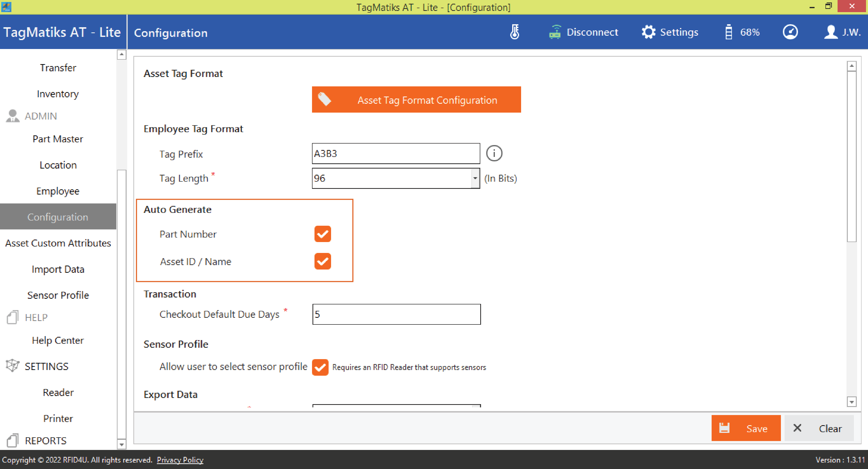Toggle Asset ID / Name checkbox
The image size is (868, 469).
tap(322, 261)
